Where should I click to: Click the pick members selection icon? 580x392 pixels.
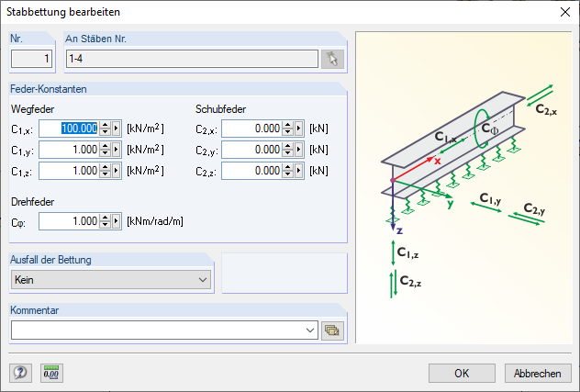click(x=331, y=60)
